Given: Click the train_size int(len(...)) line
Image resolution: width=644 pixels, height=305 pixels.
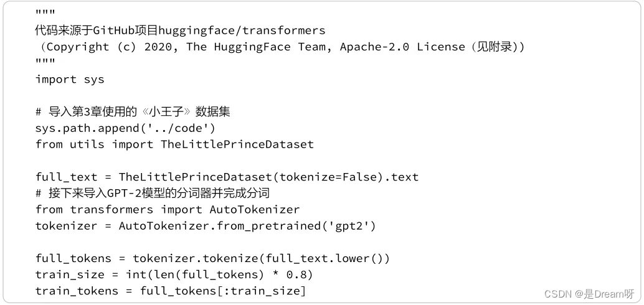Looking at the screenshot, I should point(174,274).
